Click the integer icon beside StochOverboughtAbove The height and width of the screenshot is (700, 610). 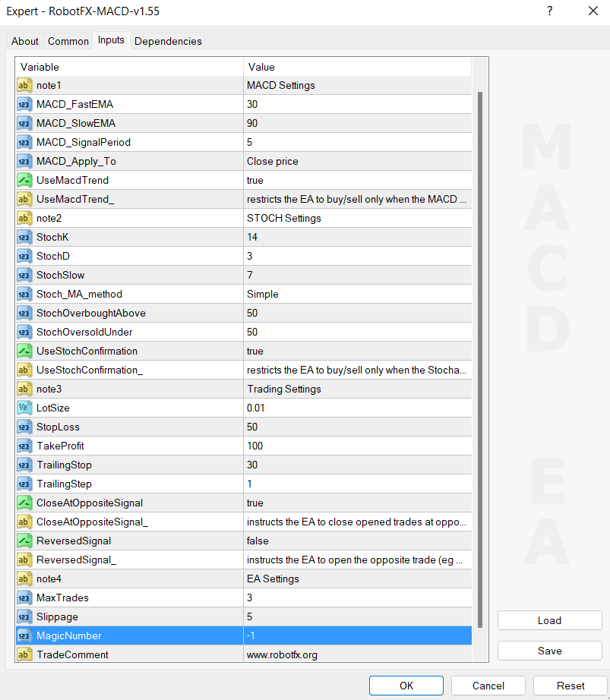[24, 313]
